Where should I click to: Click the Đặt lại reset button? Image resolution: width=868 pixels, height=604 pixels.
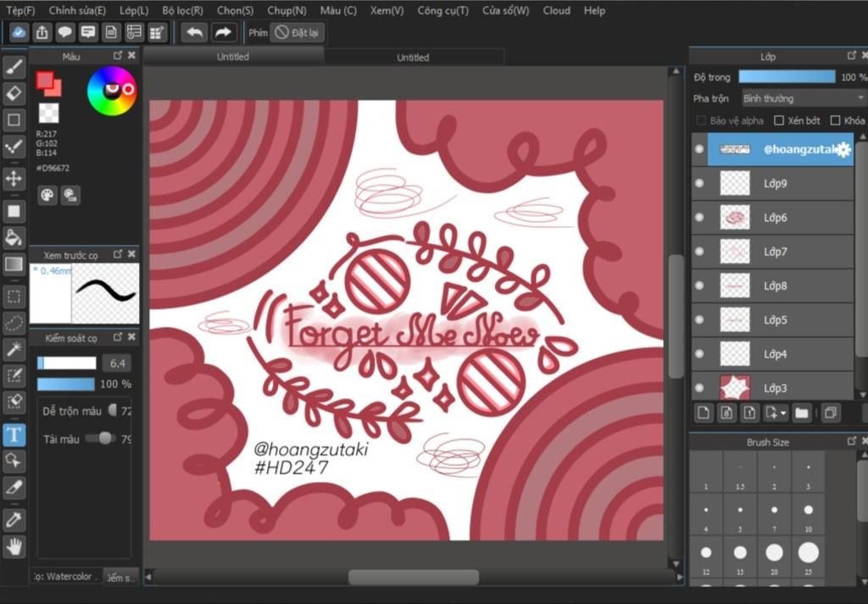298,33
